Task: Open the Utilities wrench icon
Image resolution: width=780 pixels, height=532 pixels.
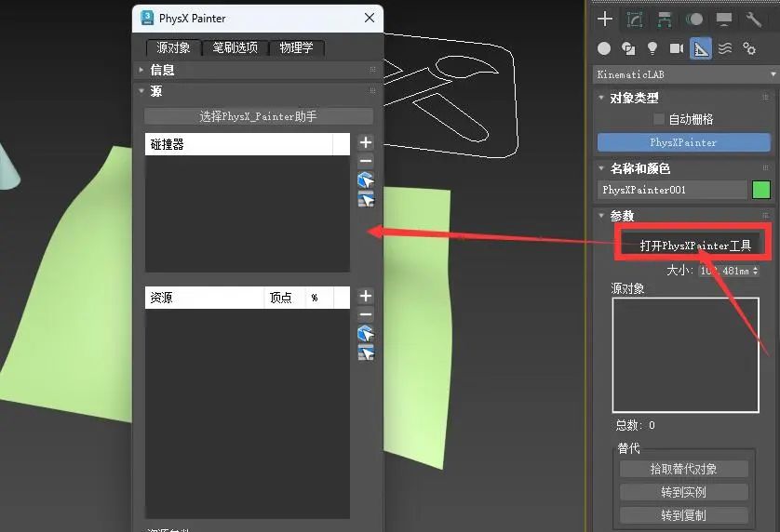Action: 754,20
